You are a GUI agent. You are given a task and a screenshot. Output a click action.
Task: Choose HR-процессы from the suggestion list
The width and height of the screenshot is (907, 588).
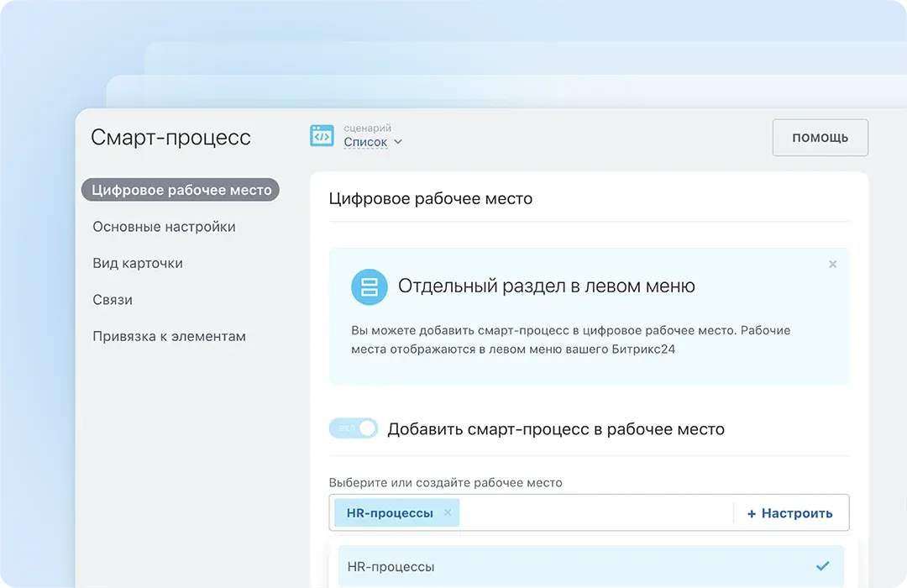point(391,565)
